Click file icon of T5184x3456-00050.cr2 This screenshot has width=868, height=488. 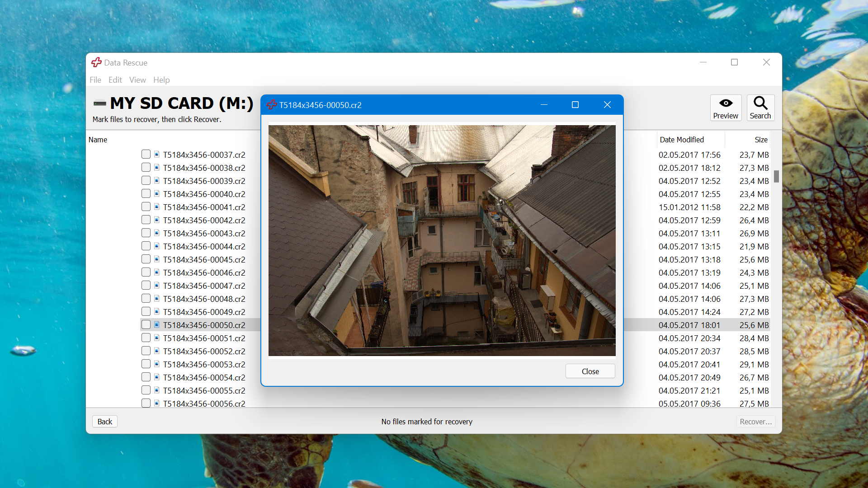tap(157, 325)
